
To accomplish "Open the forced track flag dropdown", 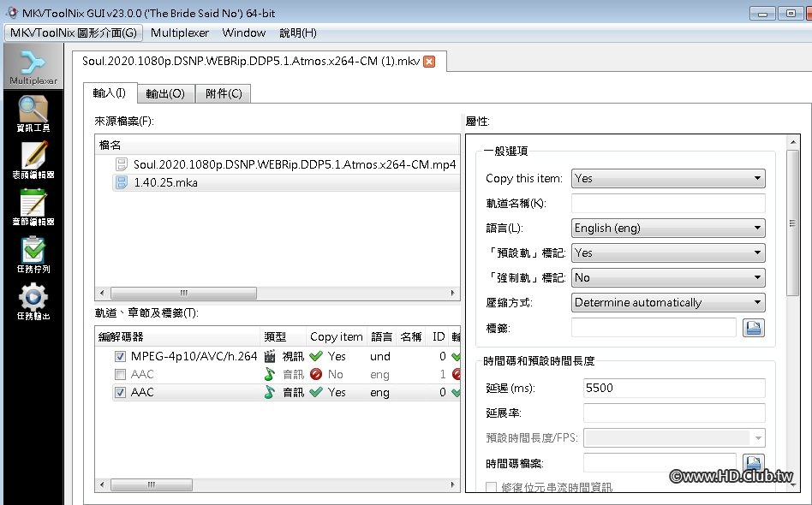I will (668, 278).
